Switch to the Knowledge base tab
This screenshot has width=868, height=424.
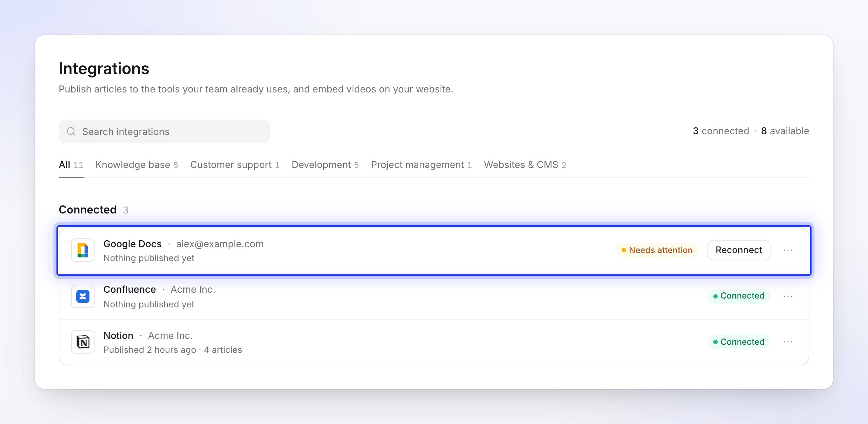137,165
